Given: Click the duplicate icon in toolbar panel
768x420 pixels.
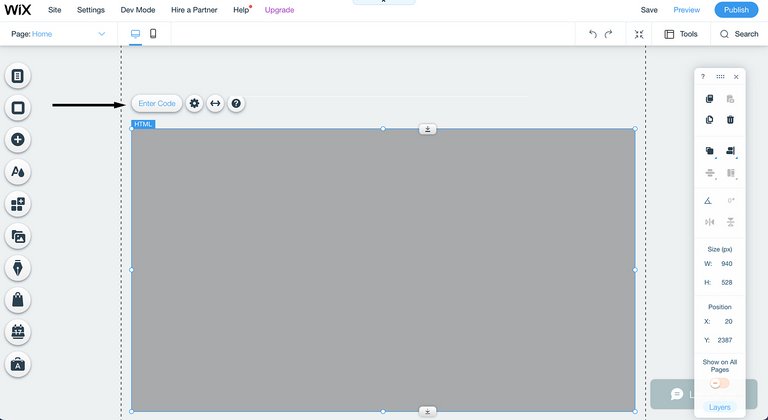Looking at the screenshot, I should pos(709,120).
